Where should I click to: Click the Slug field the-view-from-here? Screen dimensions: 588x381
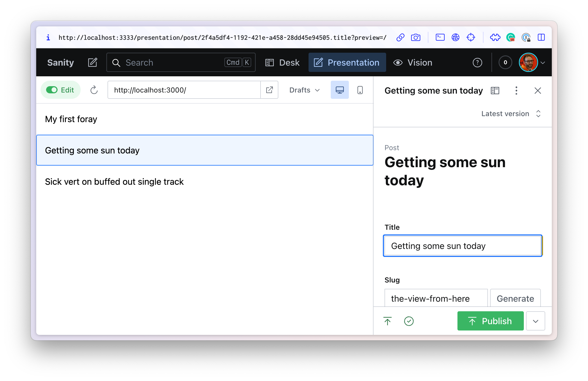tap(436, 298)
